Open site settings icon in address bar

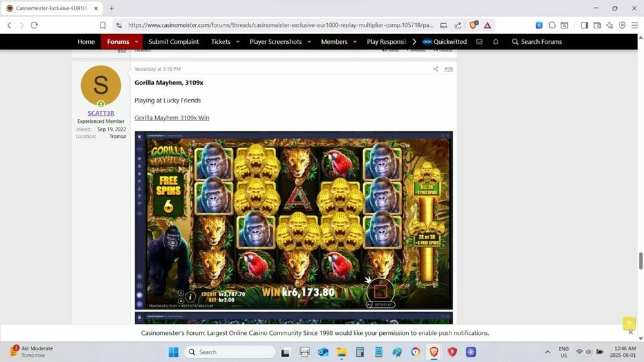119,25
